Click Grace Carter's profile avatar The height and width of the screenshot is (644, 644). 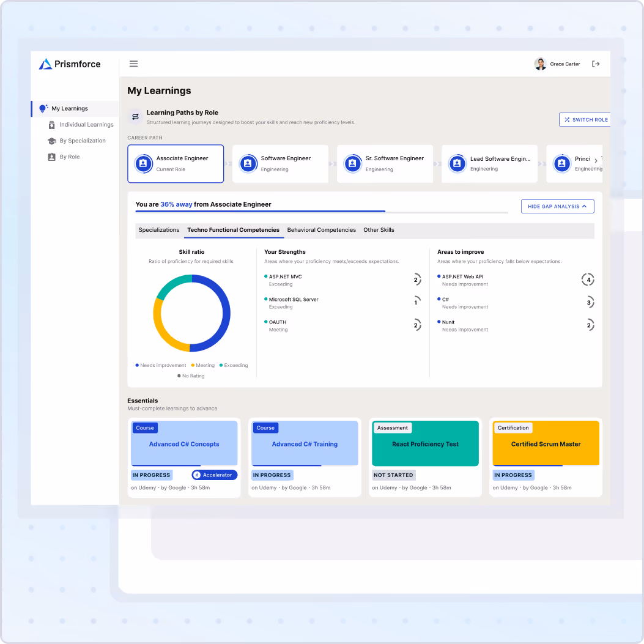click(x=540, y=64)
